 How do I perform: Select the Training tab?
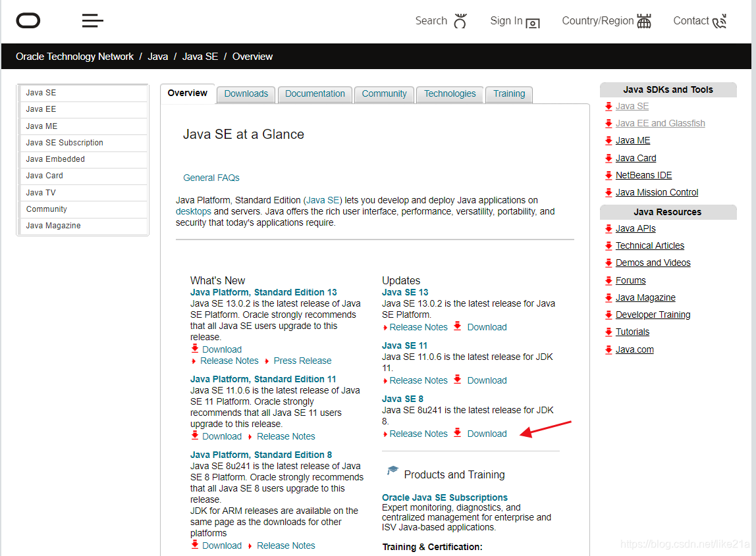(x=509, y=94)
